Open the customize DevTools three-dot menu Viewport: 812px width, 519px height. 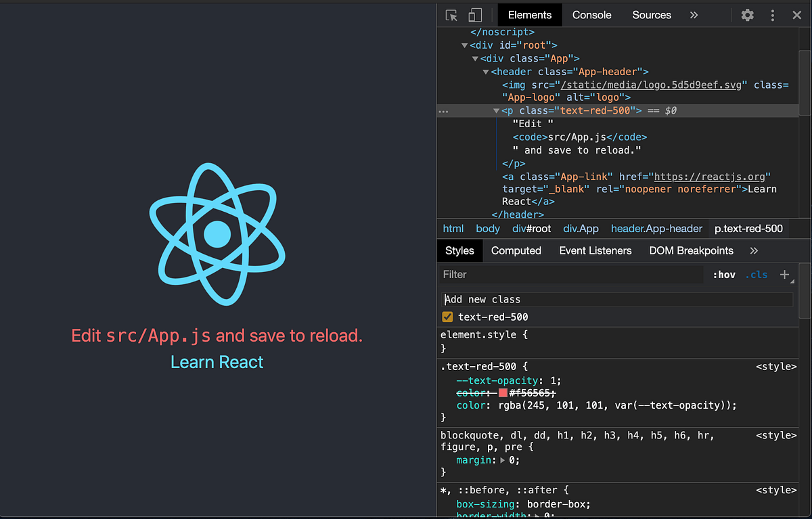(772, 14)
